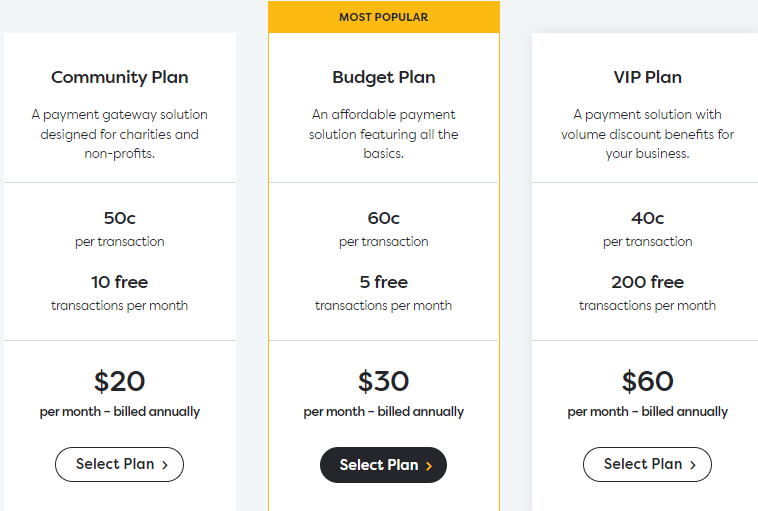Click the VIP Plan Select Plan button

tap(647, 464)
